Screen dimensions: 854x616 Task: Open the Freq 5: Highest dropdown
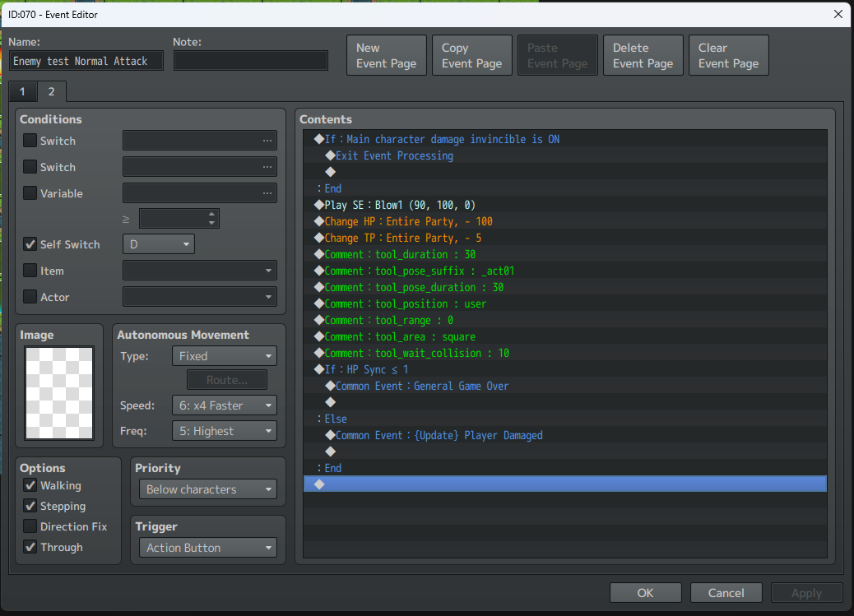pos(225,431)
